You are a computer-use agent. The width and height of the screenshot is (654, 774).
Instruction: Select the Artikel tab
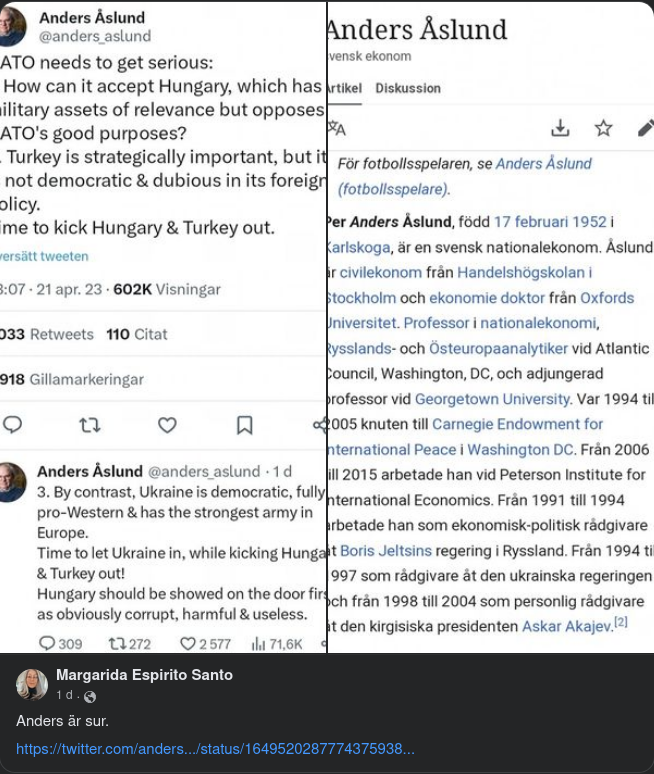tap(344, 88)
